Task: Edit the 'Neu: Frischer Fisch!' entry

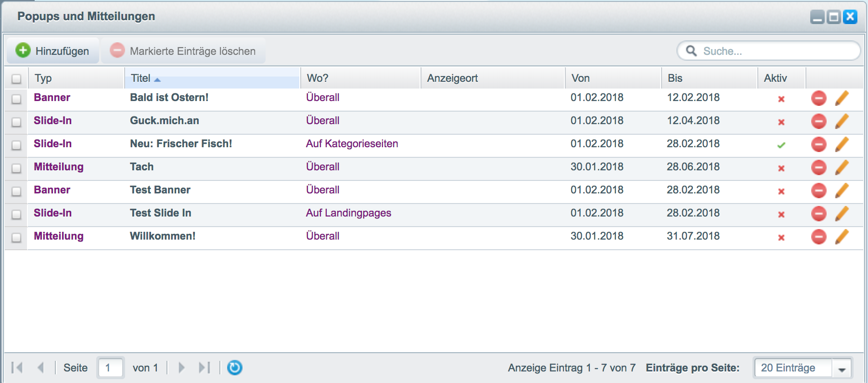Action: pyautogui.click(x=842, y=144)
